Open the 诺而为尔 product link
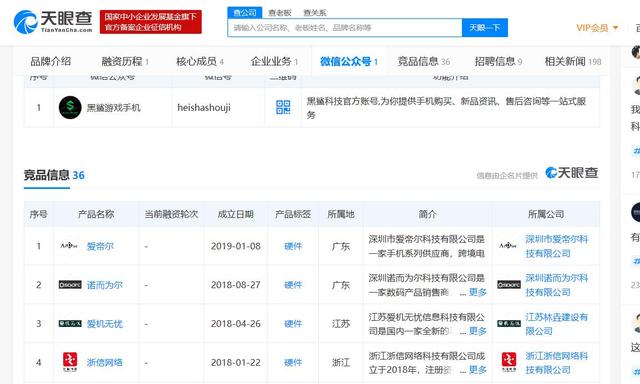Image resolution: width=640 pixels, height=384 pixels. click(x=104, y=285)
